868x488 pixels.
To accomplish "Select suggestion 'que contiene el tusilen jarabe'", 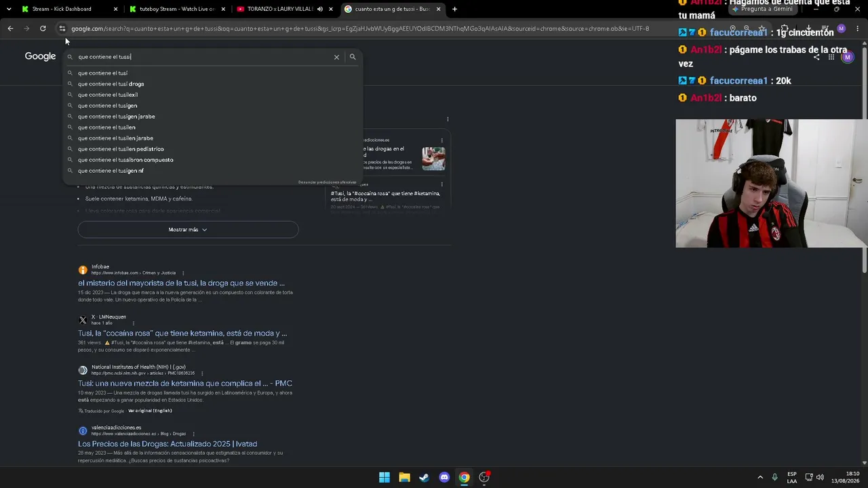I will pyautogui.click(x=213, y=138).
